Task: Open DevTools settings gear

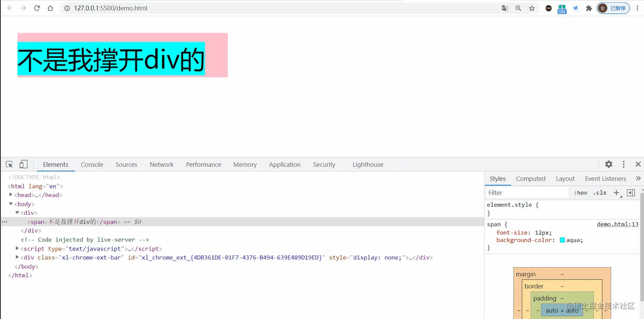Action: (609, 164)
